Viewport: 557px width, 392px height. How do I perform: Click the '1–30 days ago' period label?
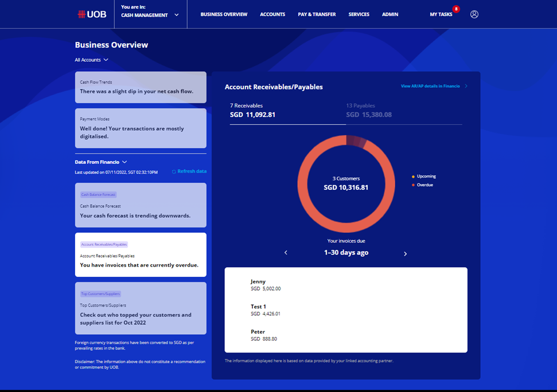(x=346, y=253)
